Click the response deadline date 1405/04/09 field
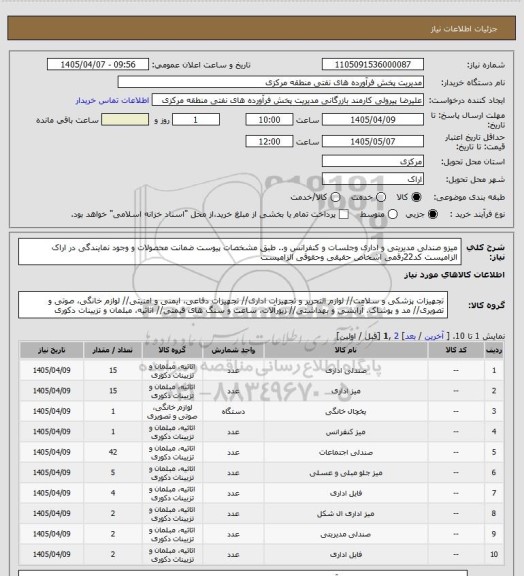The width and height of the screenshot is (524, 576). pyautogui.click(x=373, y=120)
